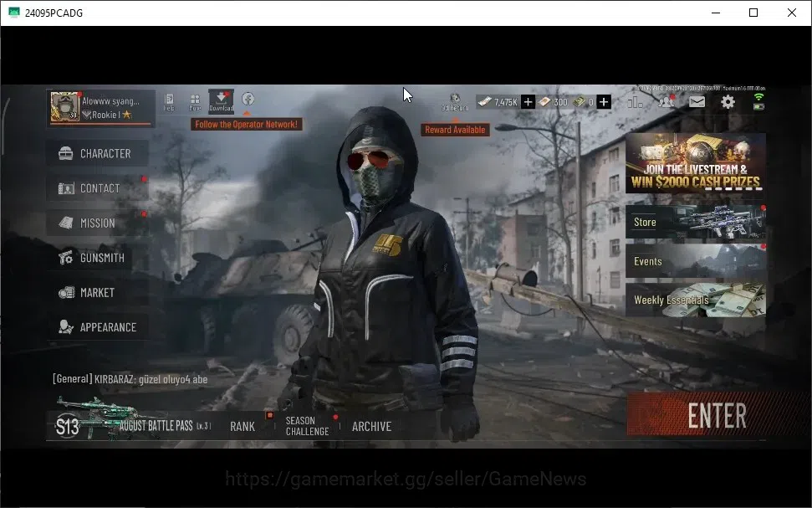The width and height of the screenshot is (812, 508).
Task: Open the S13 August Battle Pass
Action: [132, 426]
